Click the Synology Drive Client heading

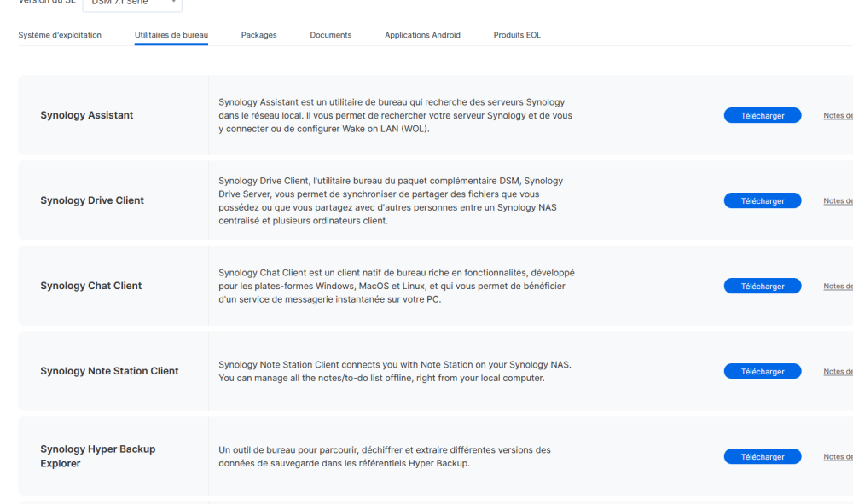[x=92, y=200]
